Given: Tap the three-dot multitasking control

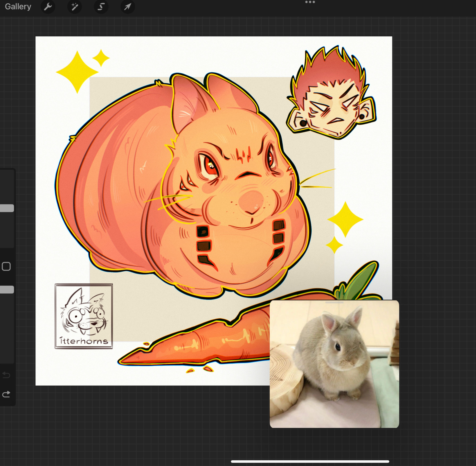Looking at the screenshot, I should click(x=310, y=2).
